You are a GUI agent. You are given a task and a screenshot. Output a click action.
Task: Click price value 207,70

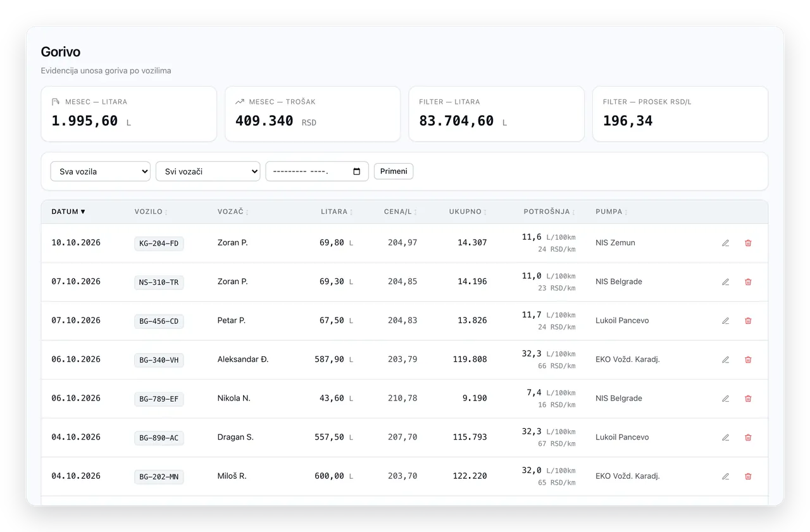coord(402,437)
